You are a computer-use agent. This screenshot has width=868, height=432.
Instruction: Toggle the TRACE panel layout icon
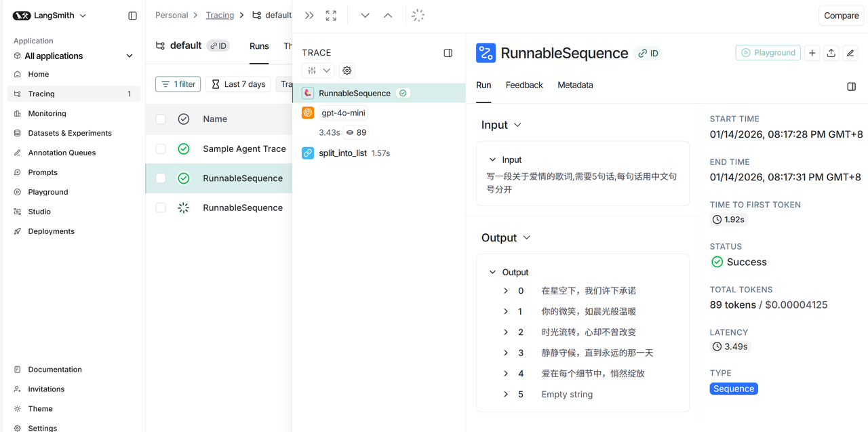click(x=448, y=53)
